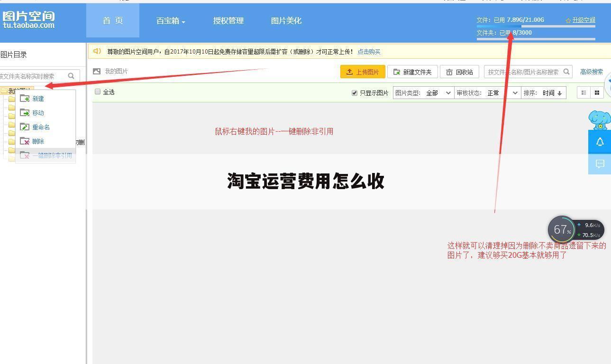Click the 新建文件夹 new folder icon
611x364 pixels.
point(396,72)
